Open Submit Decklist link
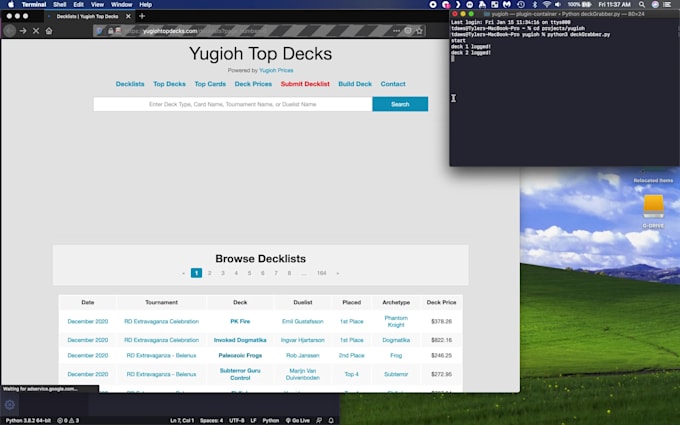This screenshot has width=680, height=425. (x=305, y=84)
